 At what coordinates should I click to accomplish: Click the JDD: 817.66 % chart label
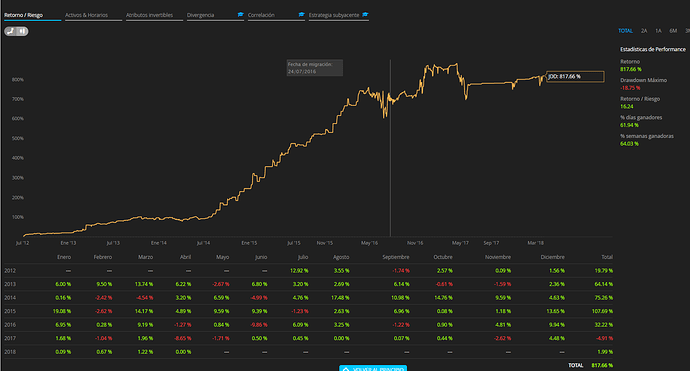point(575,77)
